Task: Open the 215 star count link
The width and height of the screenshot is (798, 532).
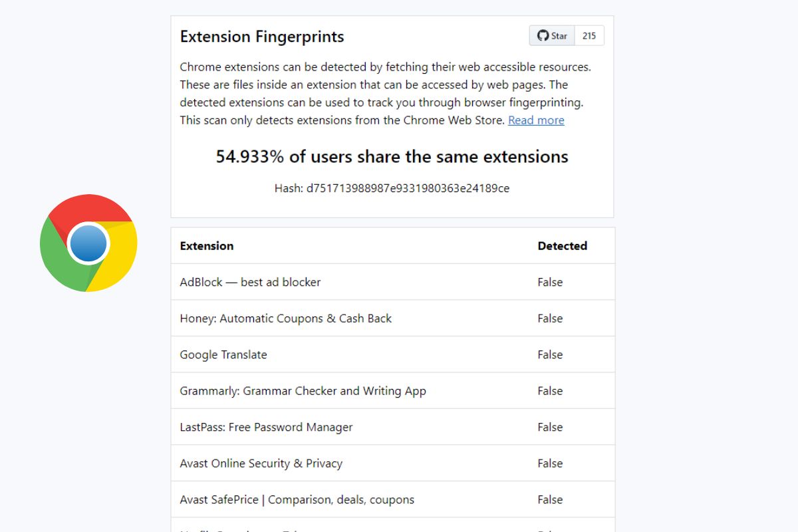Action: (x=589, y=36)
